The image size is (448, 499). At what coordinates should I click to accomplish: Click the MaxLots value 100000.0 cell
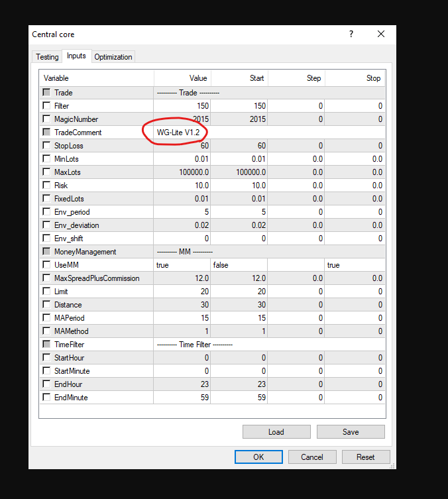click(182, 172)
